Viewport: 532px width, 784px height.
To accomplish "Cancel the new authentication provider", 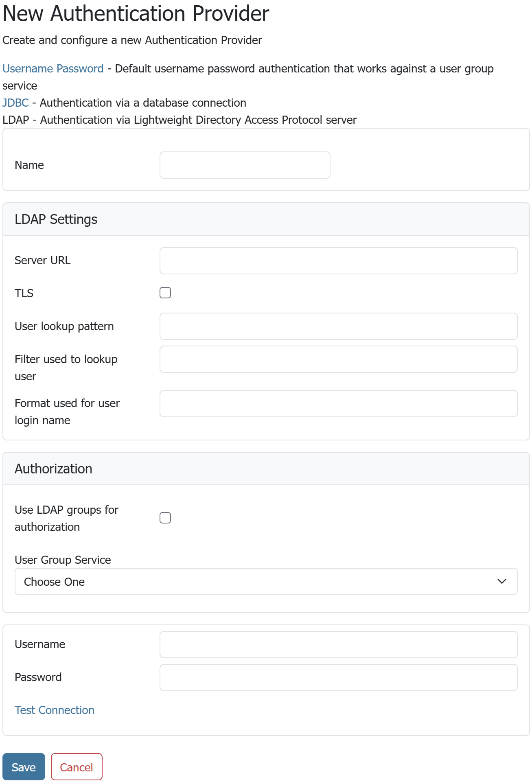I will tap(77, 767).
